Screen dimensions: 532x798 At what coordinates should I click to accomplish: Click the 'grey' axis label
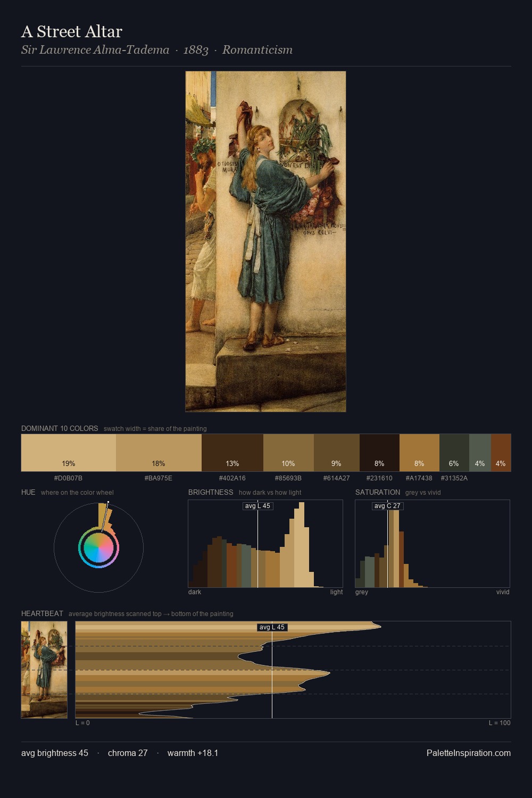click(x=362, y=592)
